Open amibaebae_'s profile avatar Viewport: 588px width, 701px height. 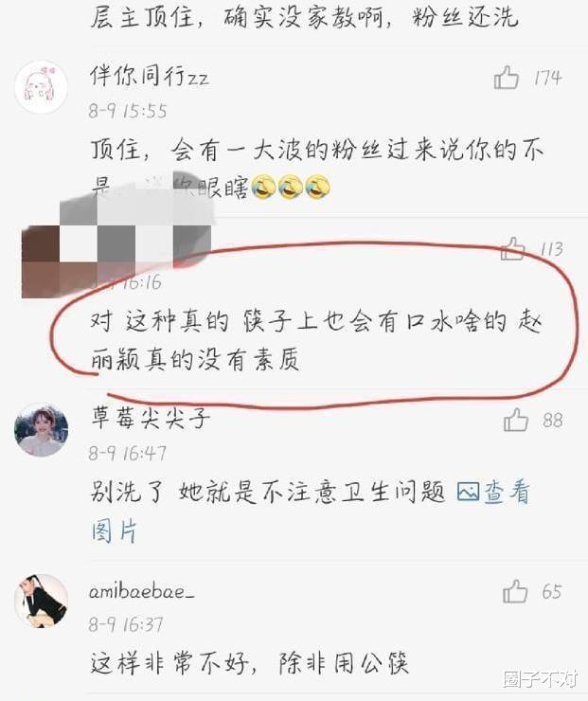(41, 601)
